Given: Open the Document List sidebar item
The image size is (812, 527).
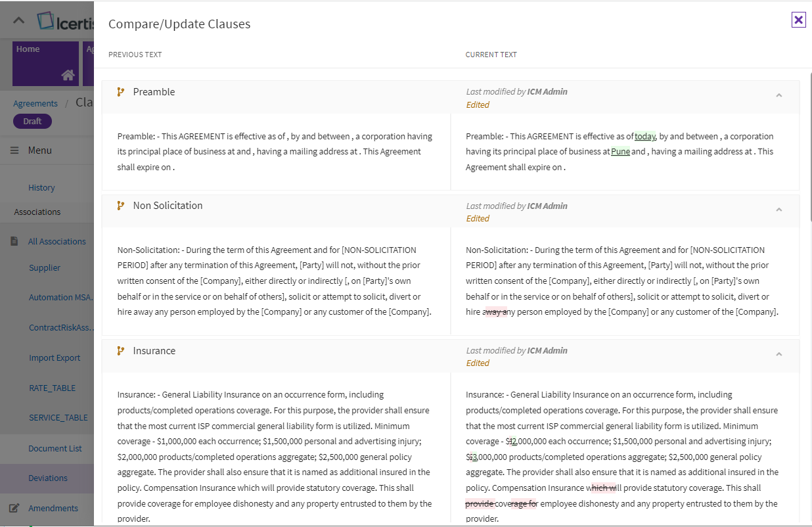Looking at the screenshot, I should click(55, 448).
